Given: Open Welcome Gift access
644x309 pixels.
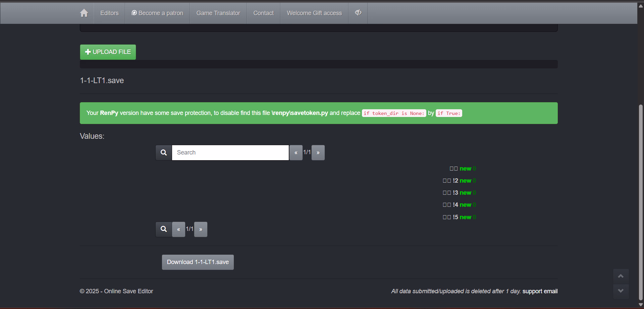Looking at the screenshot, I should point(314,13).
